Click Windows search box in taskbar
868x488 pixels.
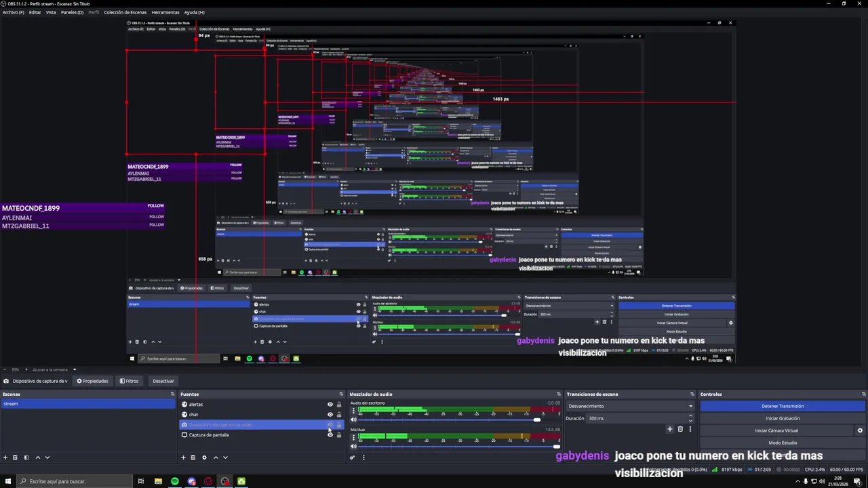click(74, 481)
